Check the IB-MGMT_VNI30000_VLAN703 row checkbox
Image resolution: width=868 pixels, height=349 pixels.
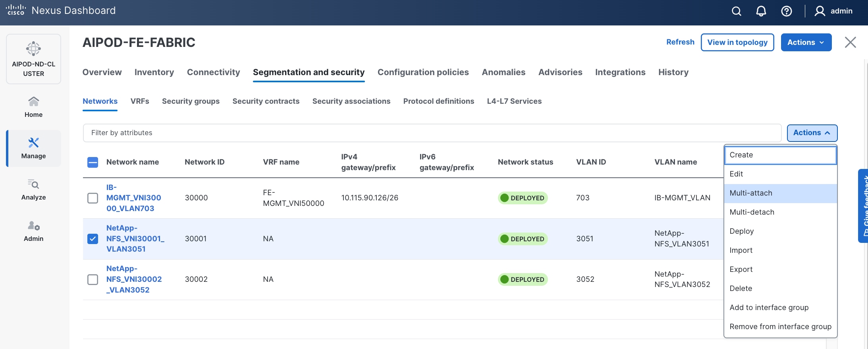93,198
